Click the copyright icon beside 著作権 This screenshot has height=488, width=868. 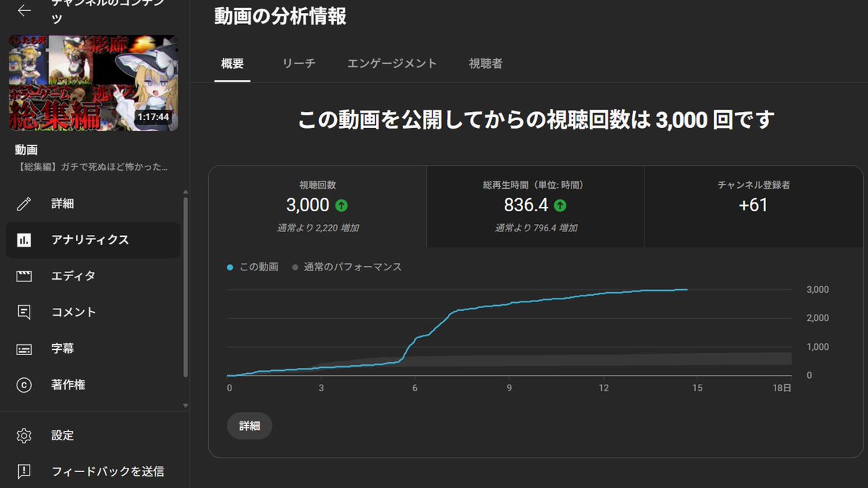24,385
